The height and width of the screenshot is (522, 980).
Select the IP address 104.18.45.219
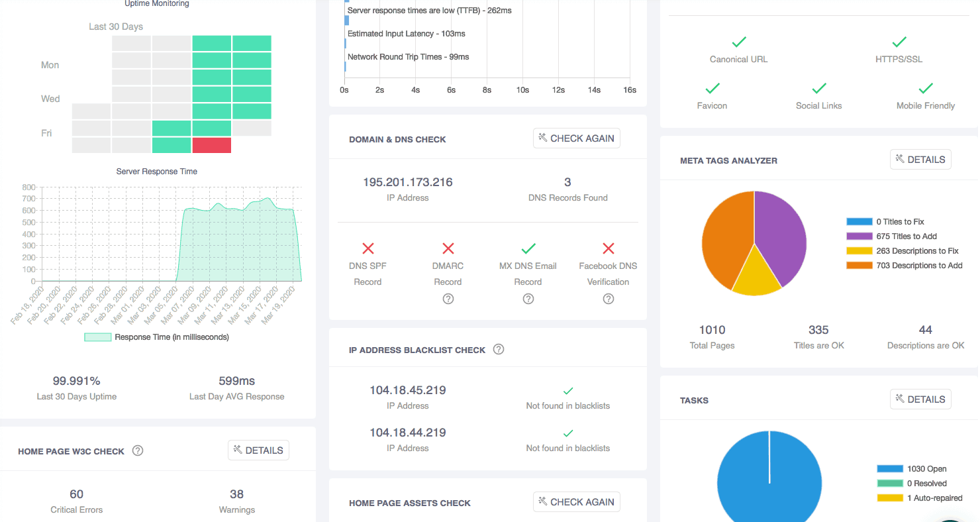tap(408, 390)
